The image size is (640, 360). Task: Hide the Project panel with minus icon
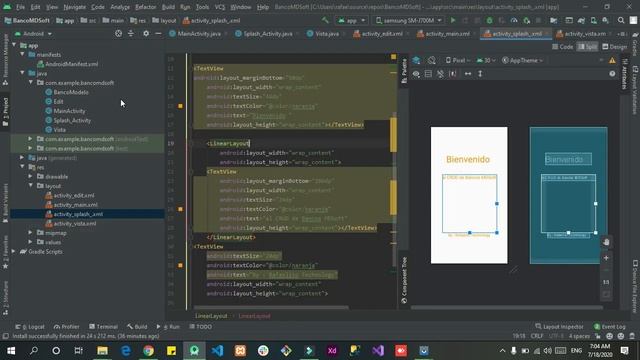[x=158, y=34]
